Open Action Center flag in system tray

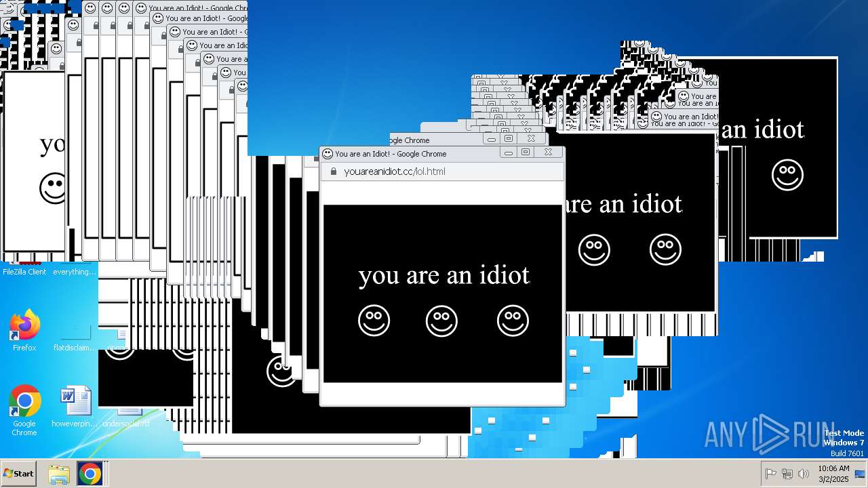pyautogui.click(x=770, y=474)
